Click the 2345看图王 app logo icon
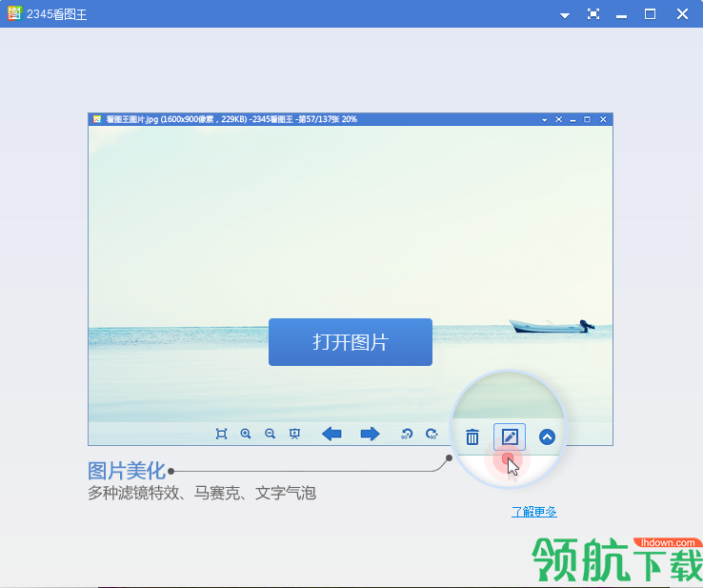 coord(14,13)
